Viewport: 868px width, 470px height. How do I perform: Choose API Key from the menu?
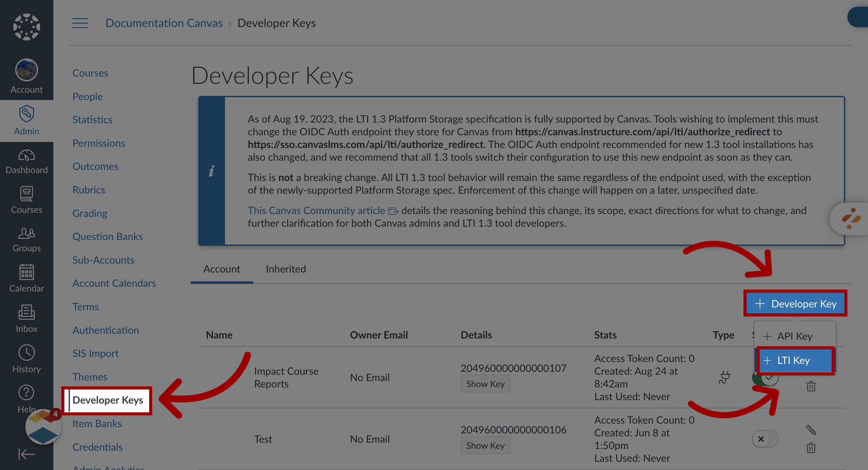point(795,336)
